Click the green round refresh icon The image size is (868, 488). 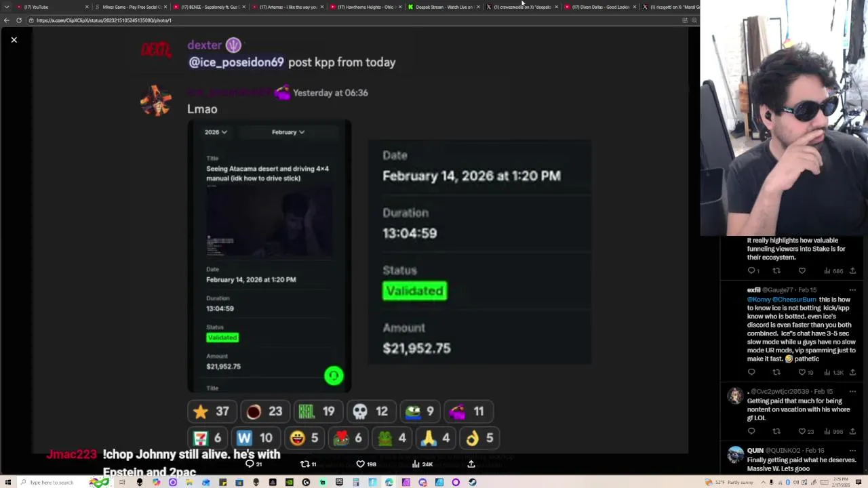[x=334, y=375]
